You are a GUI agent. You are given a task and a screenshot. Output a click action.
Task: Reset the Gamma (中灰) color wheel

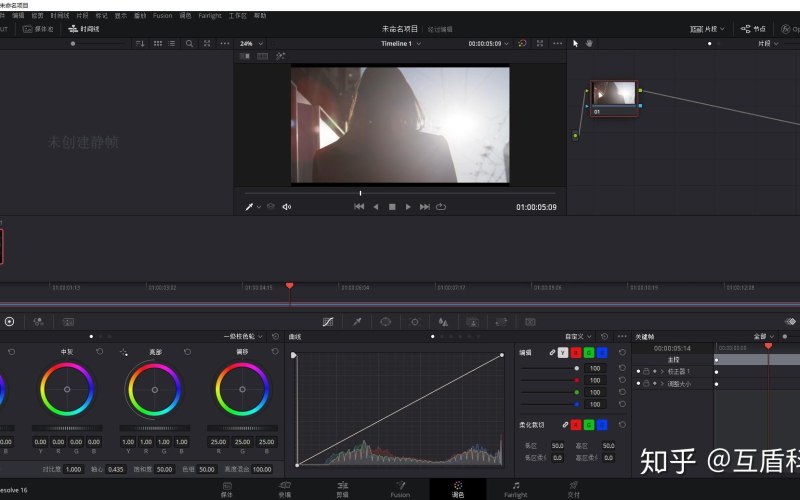point(99,352)
